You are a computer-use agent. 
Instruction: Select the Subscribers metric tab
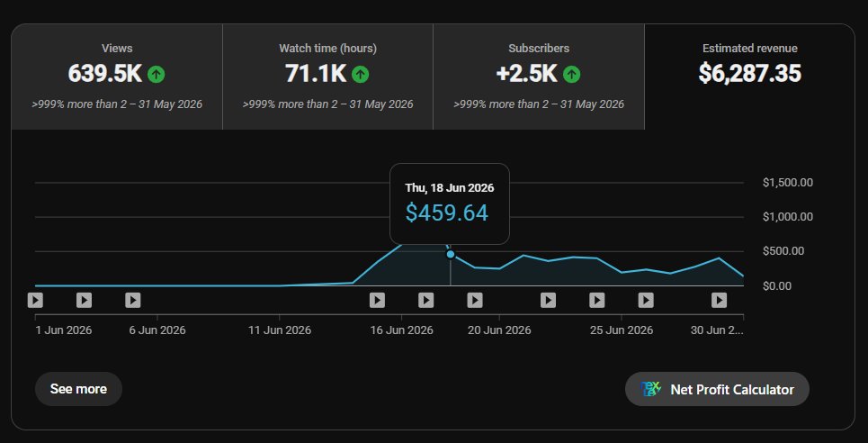[x=539, y=77]
